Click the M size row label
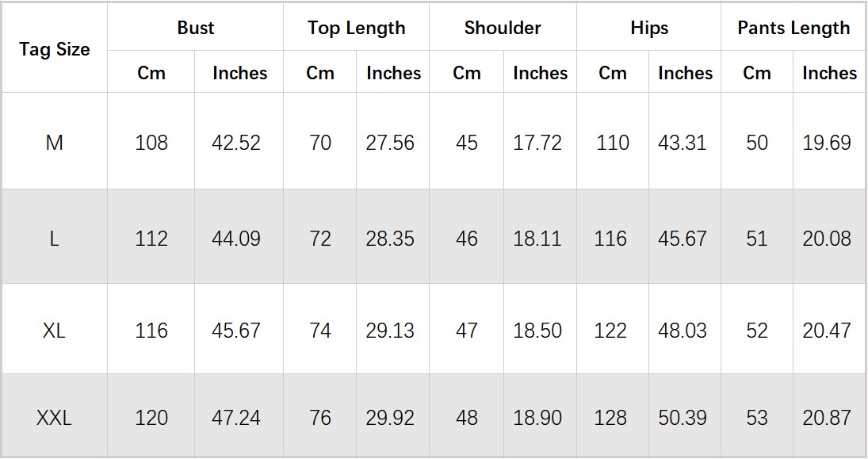Image resolution: width=868 pixels, height=459 pixels. coord(55,143)
